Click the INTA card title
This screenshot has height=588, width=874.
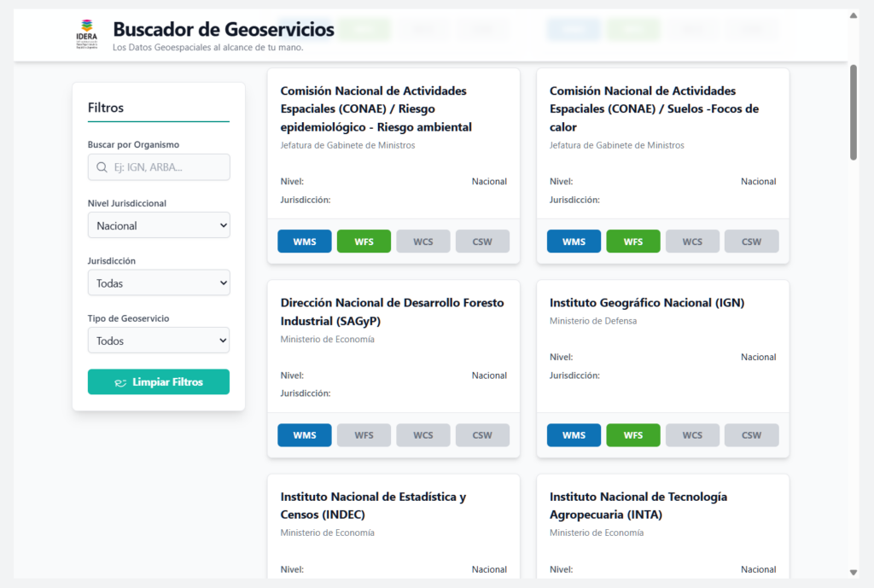pos(638,505)
